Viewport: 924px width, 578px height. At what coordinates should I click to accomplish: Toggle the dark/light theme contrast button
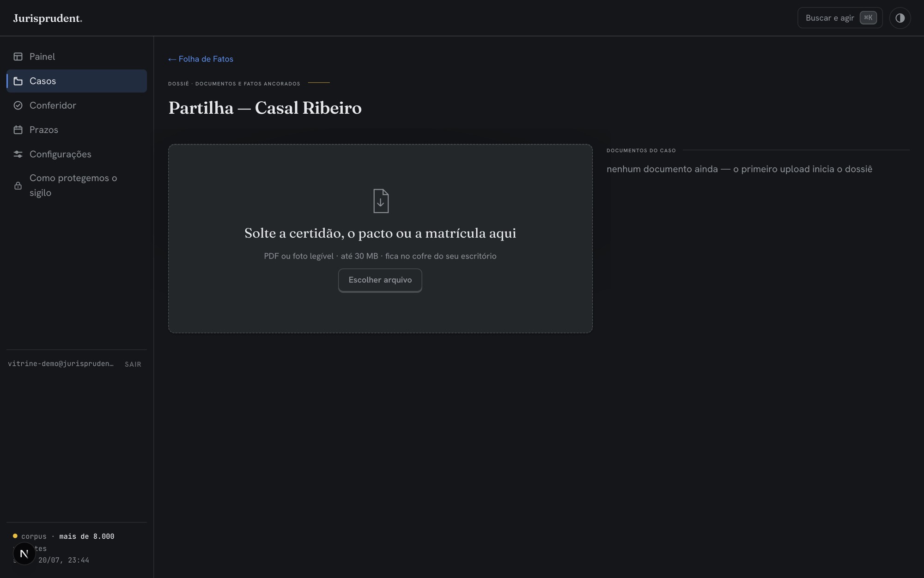click(x=900, y=18)
